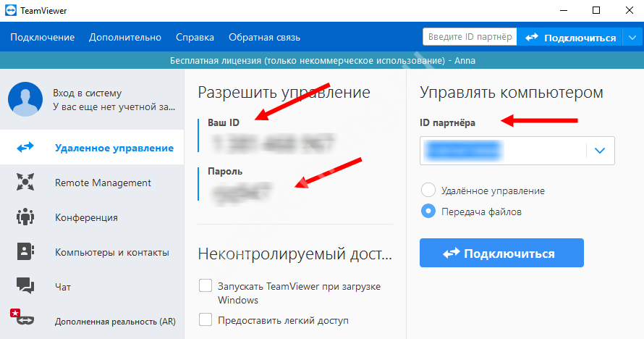This screenshot has height=339, width=644.
Task: Expand the ID партнёра dropdown arrow
Action: (x=599, y=151)
